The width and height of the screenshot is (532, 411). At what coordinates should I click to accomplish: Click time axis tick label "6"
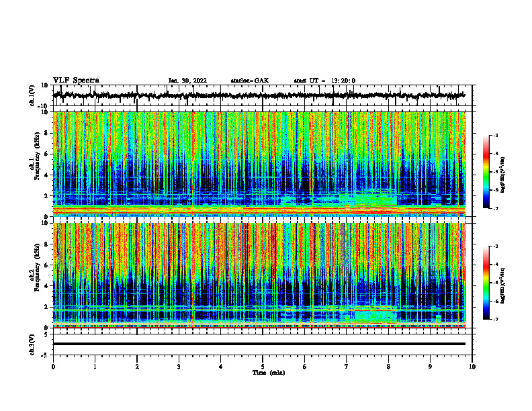(x=305, y=367)
